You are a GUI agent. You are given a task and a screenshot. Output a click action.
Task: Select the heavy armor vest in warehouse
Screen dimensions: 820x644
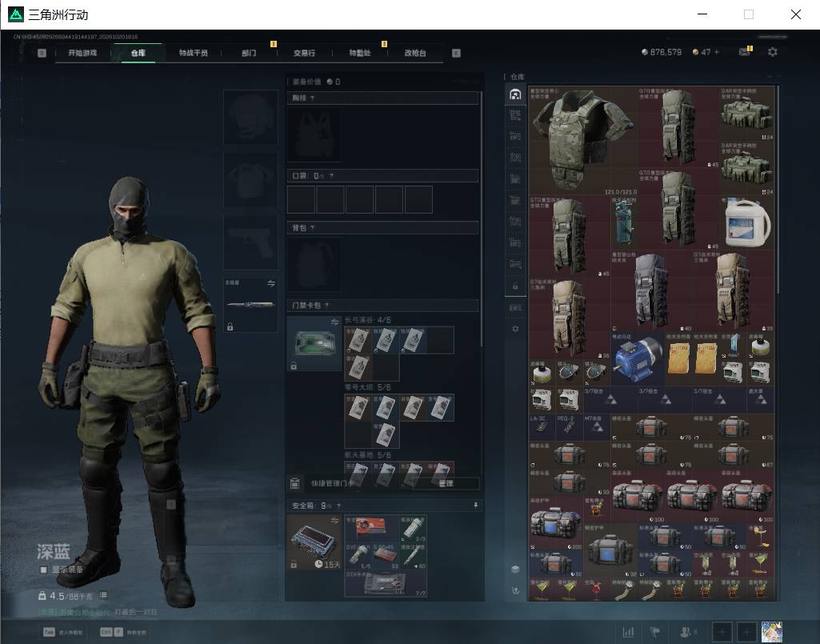point(583,141)
